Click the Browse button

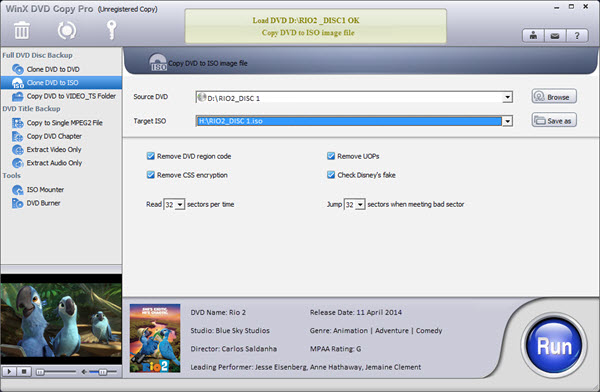(554, 96)
